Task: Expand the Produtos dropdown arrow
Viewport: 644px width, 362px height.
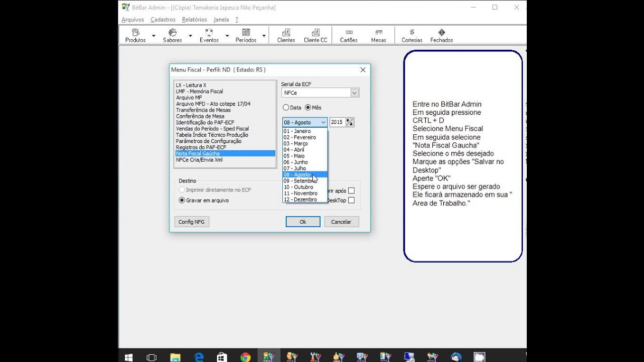Action: coord(153,36)
